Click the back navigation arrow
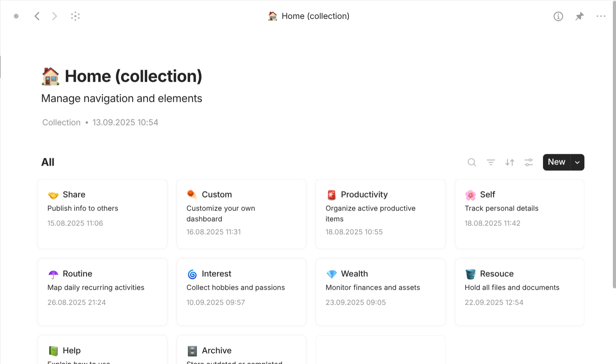Screen dimensions: 616x364 click(37, 16)
